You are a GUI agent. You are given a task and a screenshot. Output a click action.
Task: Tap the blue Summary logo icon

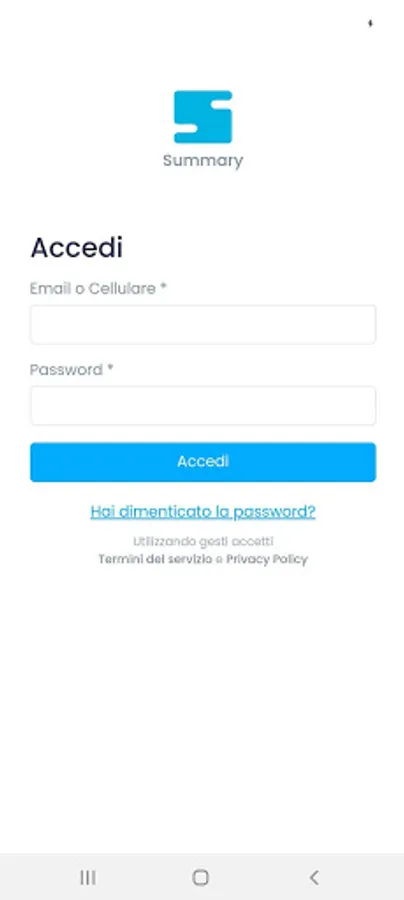point(203,117)
